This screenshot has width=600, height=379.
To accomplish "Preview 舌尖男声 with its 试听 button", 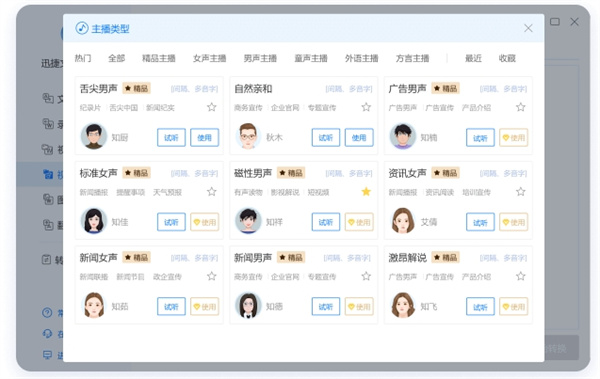I will click(x=171, y=137).
